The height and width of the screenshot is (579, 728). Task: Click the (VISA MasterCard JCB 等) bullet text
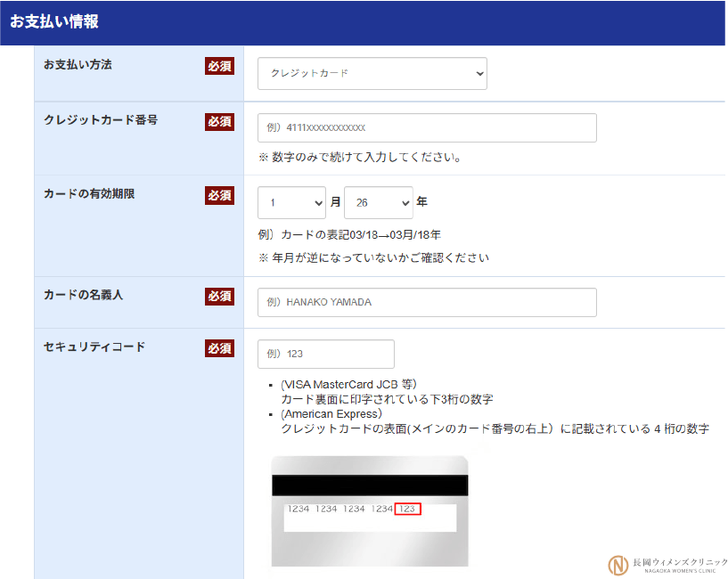point(348,385)
